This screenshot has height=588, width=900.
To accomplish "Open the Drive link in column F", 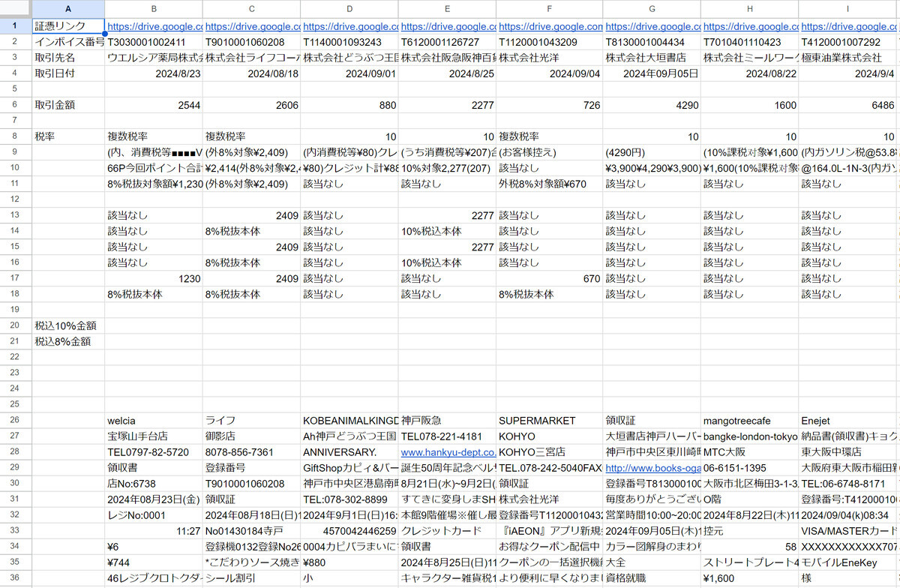I will click(550, 26).
